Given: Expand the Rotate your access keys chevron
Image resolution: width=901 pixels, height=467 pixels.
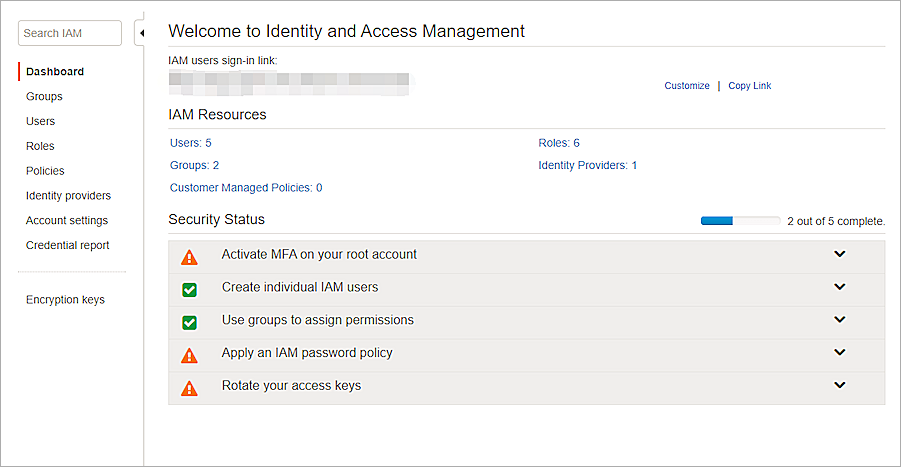Looking at the screenshot, I should point(839,385).
